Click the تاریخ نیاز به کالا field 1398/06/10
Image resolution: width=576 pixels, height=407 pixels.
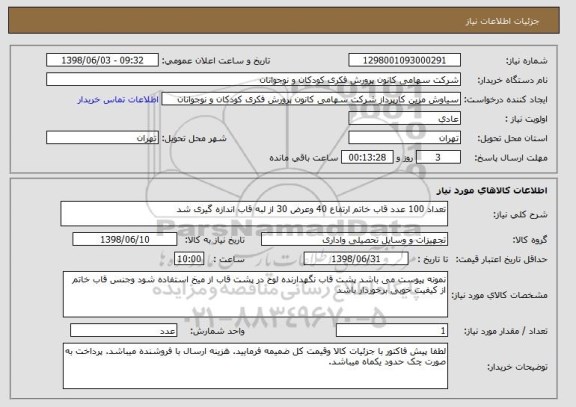coord(125,239)
